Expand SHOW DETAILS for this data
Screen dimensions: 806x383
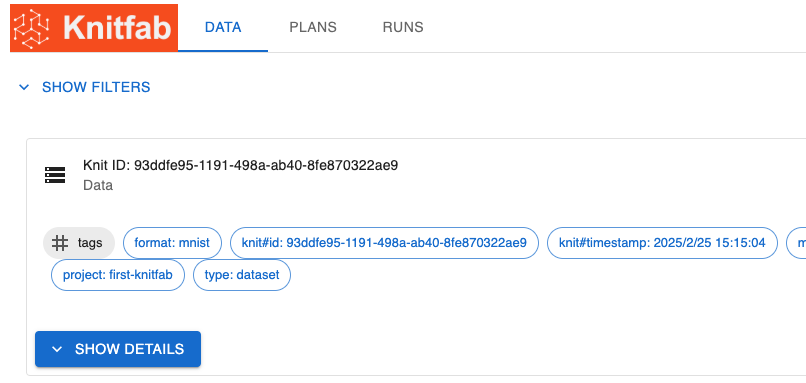coord(118,349)
